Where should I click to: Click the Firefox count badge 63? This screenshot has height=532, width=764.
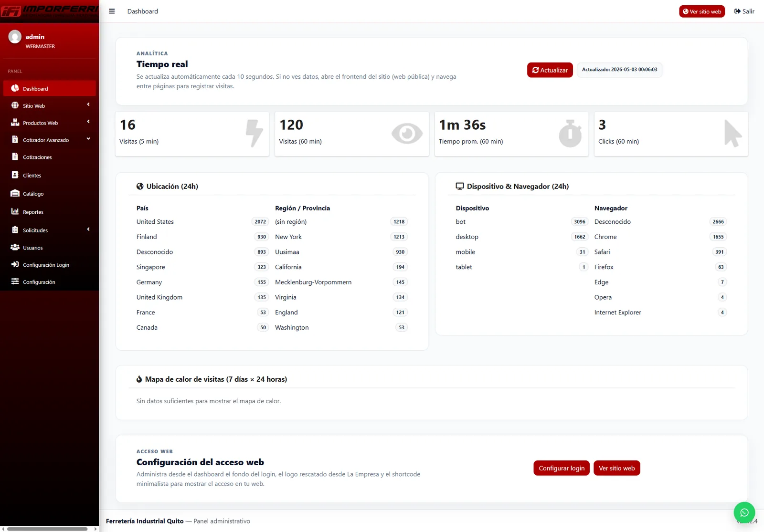(721, 267)
